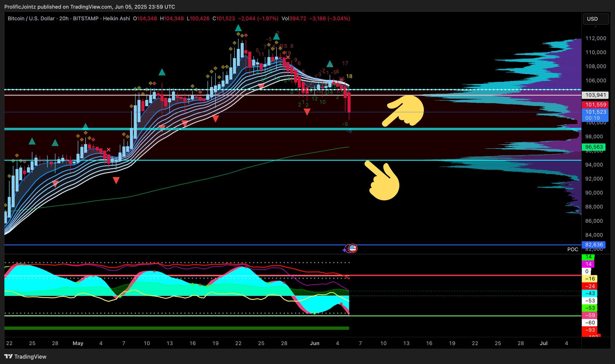The image size is (615, 364).
Task: Click the teal up-triangle at the chart peak
Action: (238, 28)
